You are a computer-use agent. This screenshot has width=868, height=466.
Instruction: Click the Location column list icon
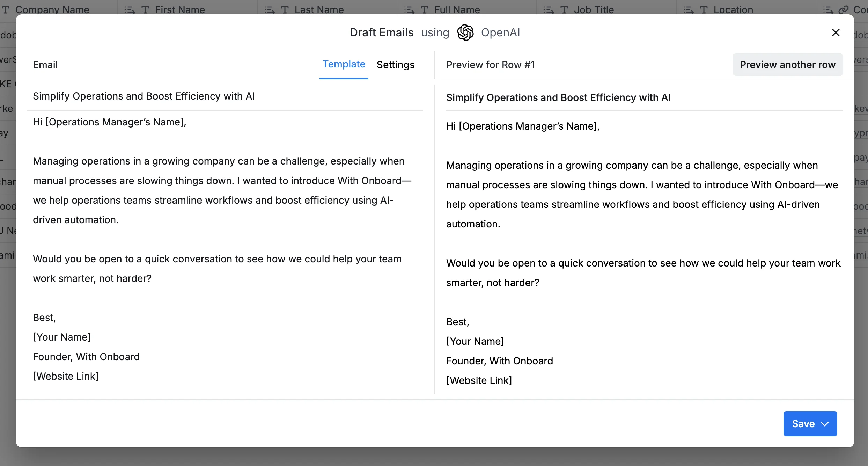[689, 10]
